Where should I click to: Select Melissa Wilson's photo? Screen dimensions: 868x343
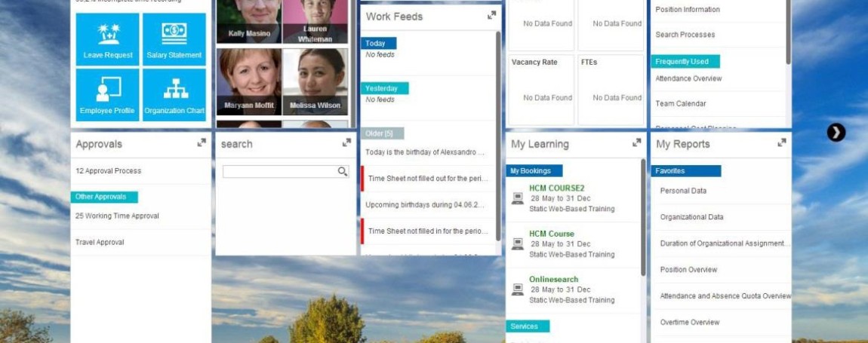pos(315,82)
